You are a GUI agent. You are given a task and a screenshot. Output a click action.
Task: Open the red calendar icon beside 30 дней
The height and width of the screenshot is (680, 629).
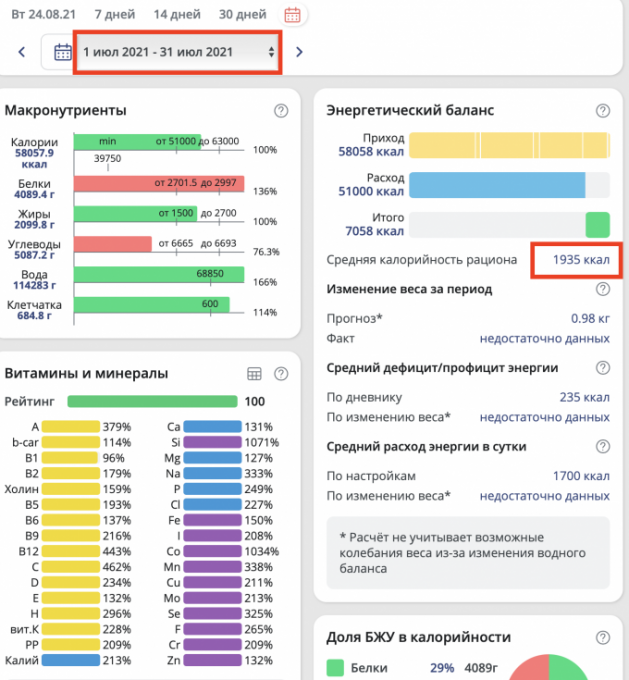click(x=292, y=15)
